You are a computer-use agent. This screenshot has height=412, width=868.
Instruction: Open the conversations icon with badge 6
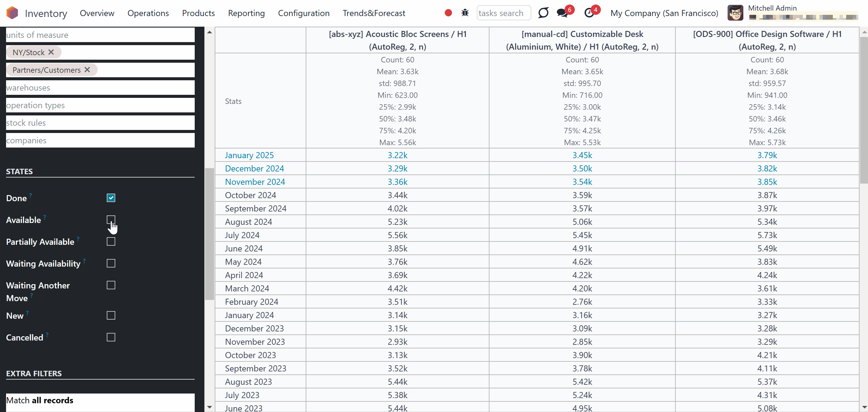pyautogui.click(x=562, y=13)
